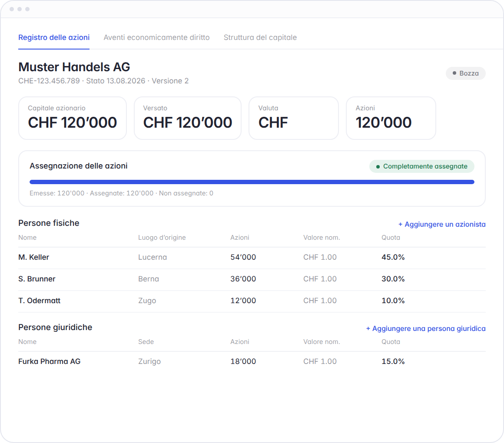
Task: Click M. Keller's CHF 1.00 nominal value
Action: click(320, 257)
